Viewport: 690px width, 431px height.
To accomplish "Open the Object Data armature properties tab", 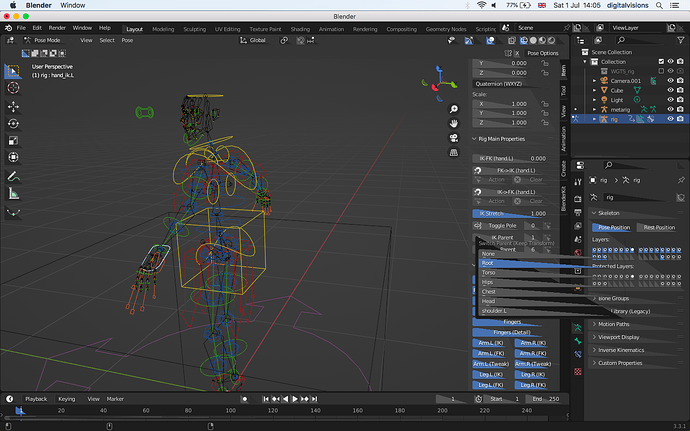I will pyautogui.click(x=578, y=328).
